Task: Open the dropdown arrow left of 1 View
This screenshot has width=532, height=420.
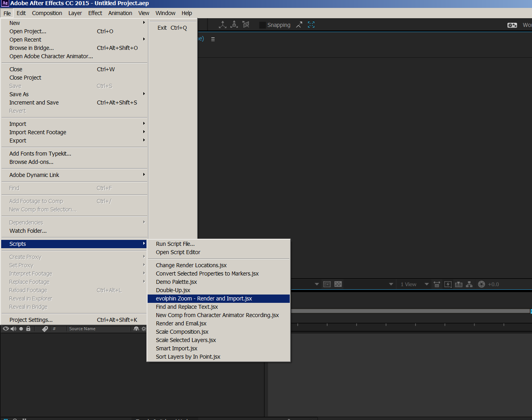Action: click(x=391, y=284)
